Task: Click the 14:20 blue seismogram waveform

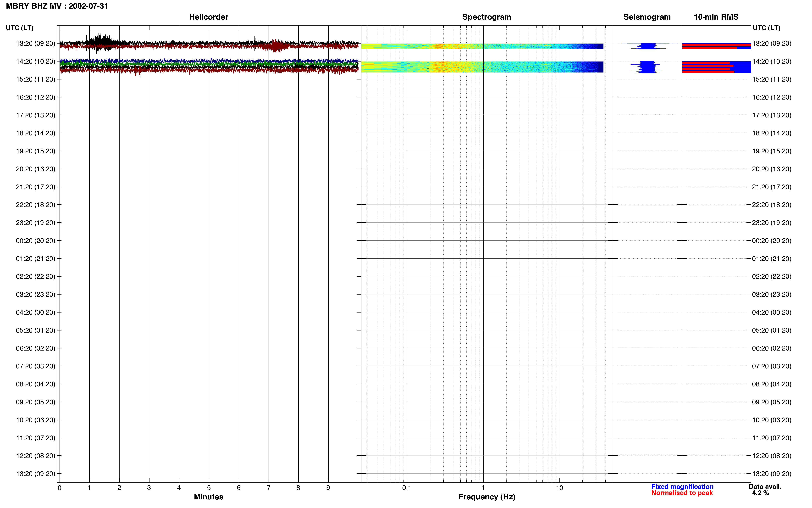Action: click(647, 67)
